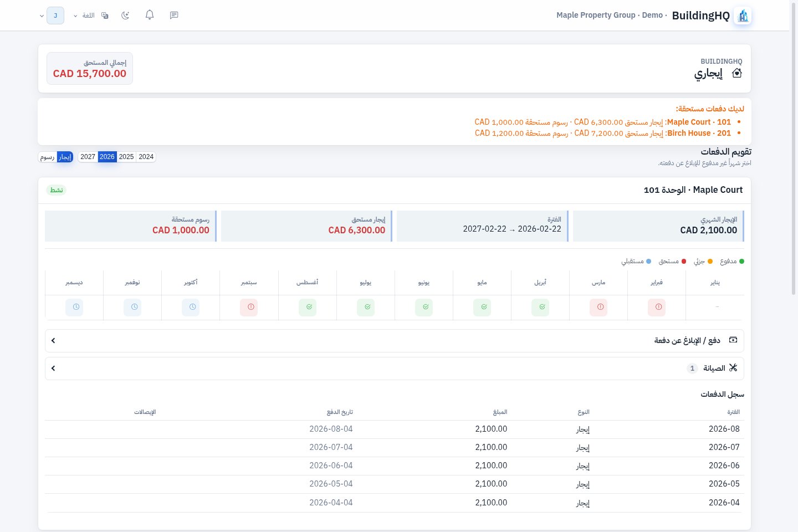
Task: Click the BuildingHQ logo icon
Action: point(743,16)
